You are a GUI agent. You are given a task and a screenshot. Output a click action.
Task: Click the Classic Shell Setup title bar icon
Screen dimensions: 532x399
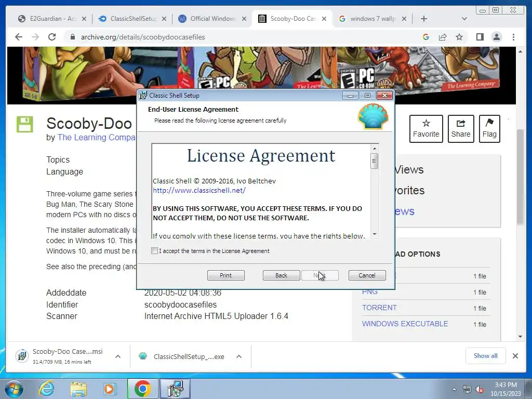point(143,96)
